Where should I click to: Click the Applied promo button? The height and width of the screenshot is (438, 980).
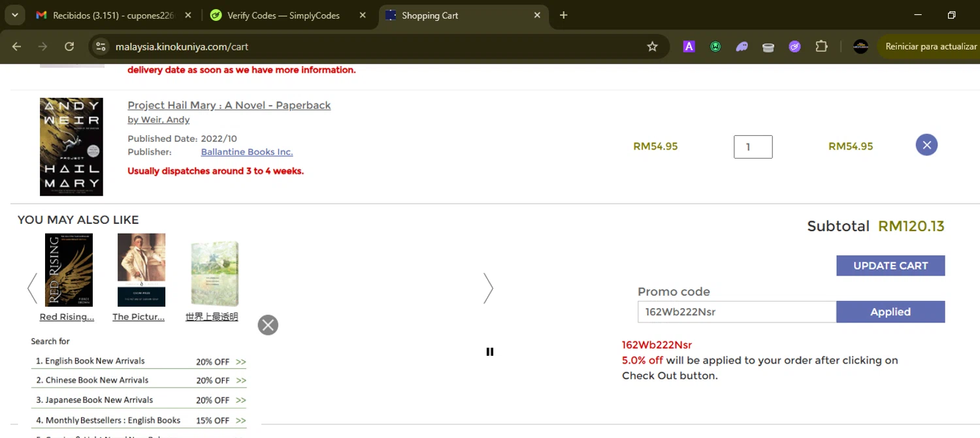click(890, 312)
